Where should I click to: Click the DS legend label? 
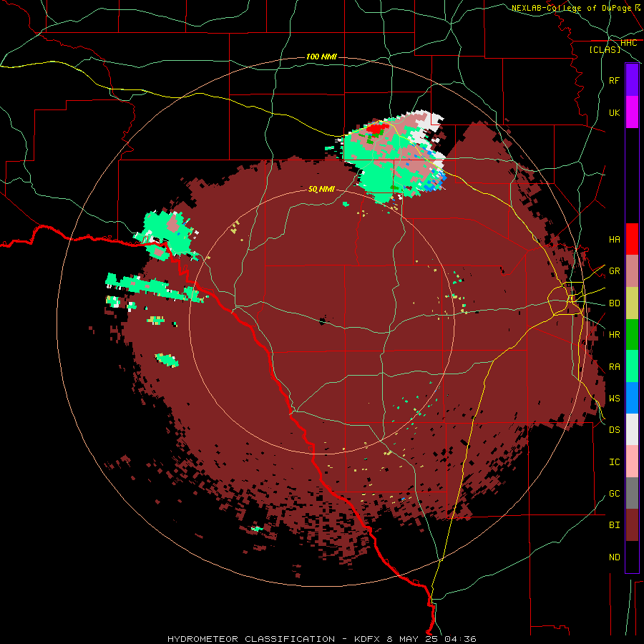(x=615, y=429)
